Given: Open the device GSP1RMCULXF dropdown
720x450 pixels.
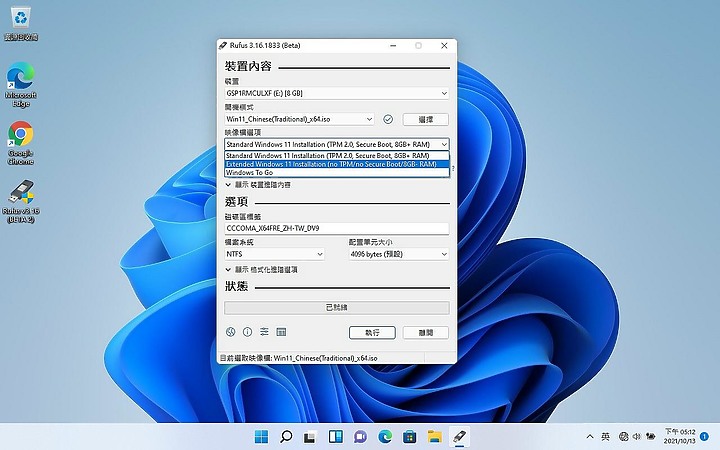Looking at the screenshot, I should [x=337, y=93].
